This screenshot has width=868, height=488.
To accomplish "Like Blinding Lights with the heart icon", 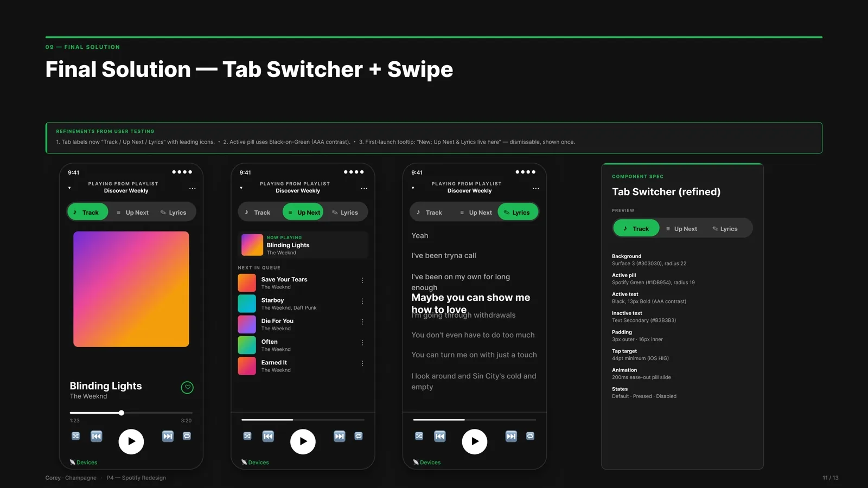I will point(187,387).
